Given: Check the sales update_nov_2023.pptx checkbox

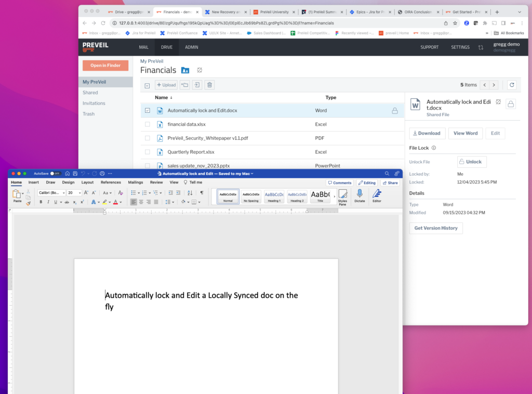Looking at the screenshot, I should 147,166.
